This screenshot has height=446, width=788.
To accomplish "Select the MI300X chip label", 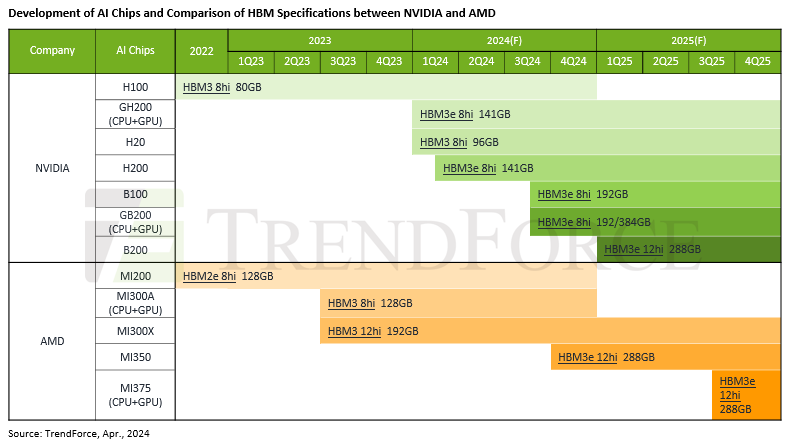I will click(x=135, y=330).
